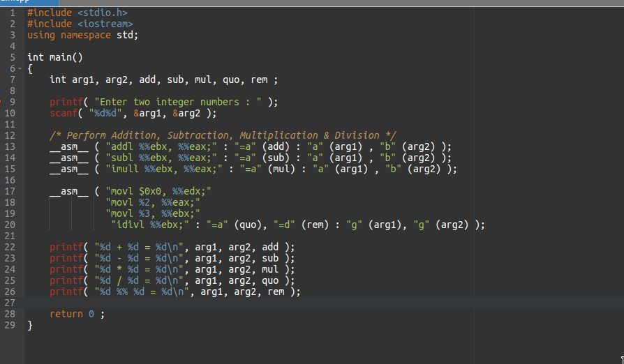Click line number 9 breakpoint gutter
Screen dimensions: 624x364
coord(12,102)
